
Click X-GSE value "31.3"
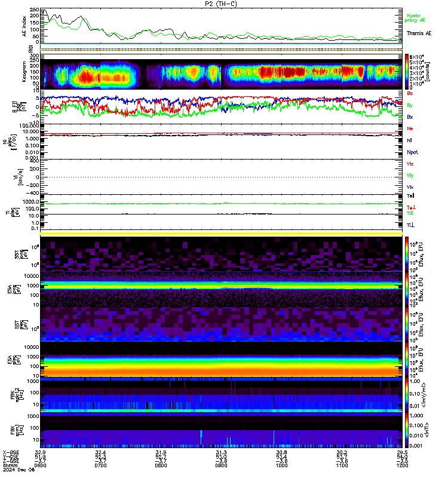(x=221, y=452)
